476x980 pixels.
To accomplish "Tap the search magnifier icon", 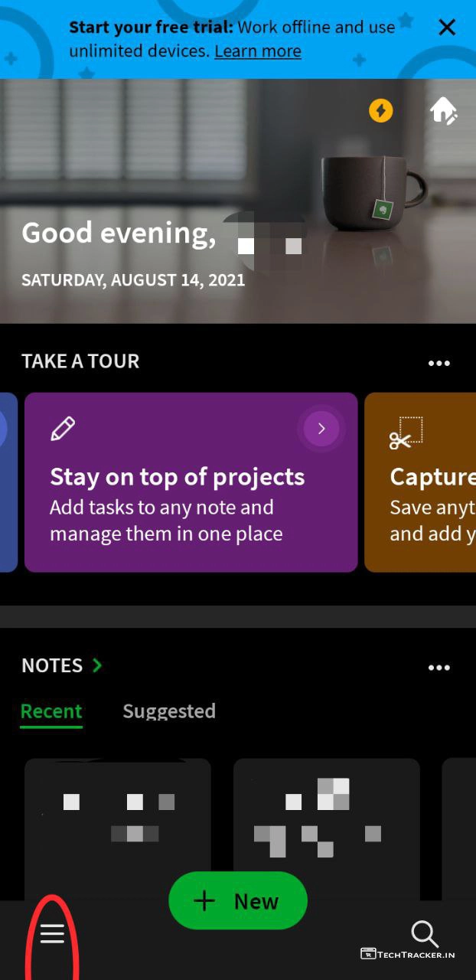I will (x=424, y=933).
